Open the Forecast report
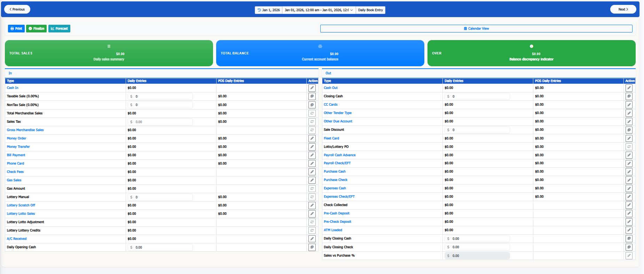Viewport: 644px width, 274px height. coord(59,29)
